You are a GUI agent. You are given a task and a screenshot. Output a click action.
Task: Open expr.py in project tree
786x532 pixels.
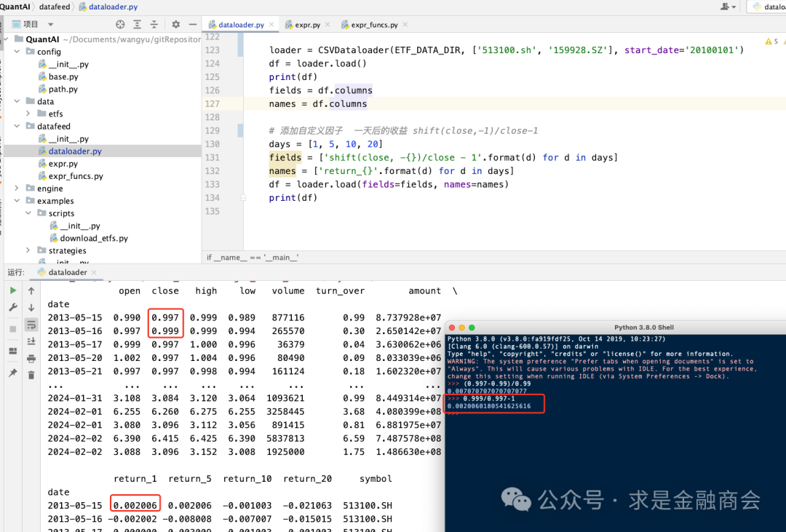click(63, 164)
